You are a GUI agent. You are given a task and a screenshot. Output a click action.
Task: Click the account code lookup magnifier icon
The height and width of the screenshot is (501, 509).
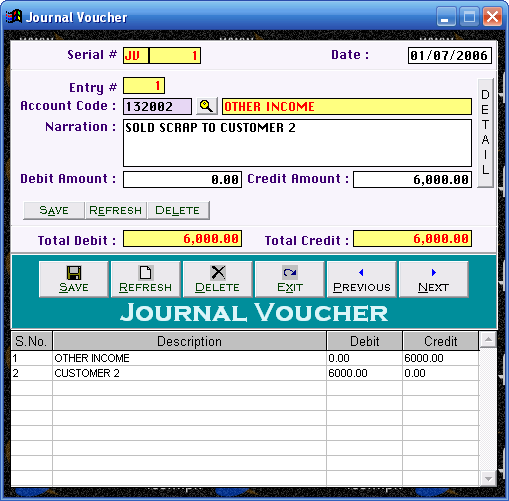click(207, 106)
